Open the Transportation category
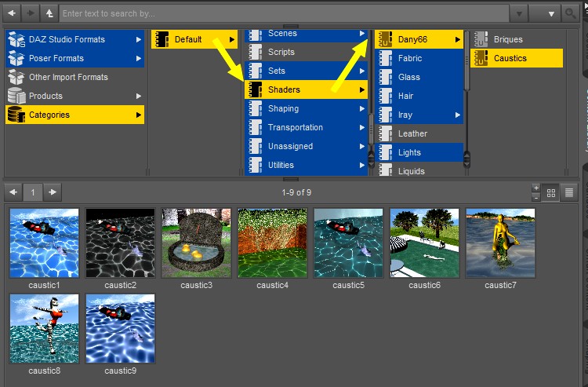 [x=306, y=127]
